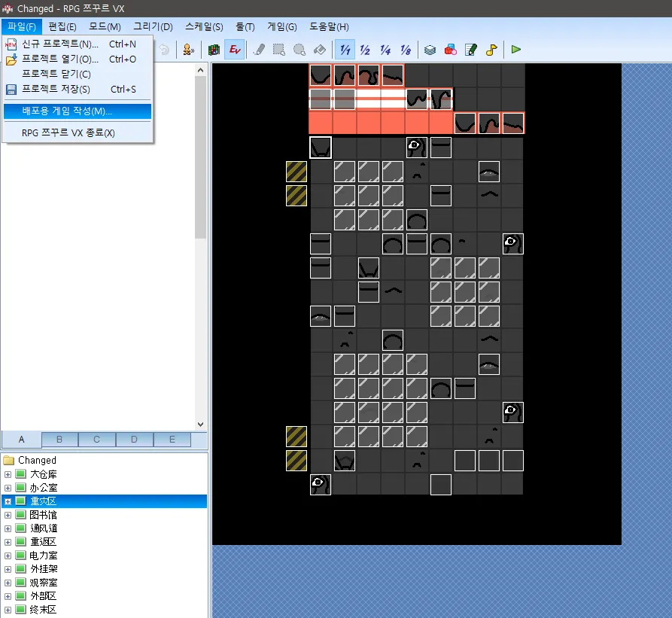
Task: Select the Changed project root folder
Action: (38, 460)
